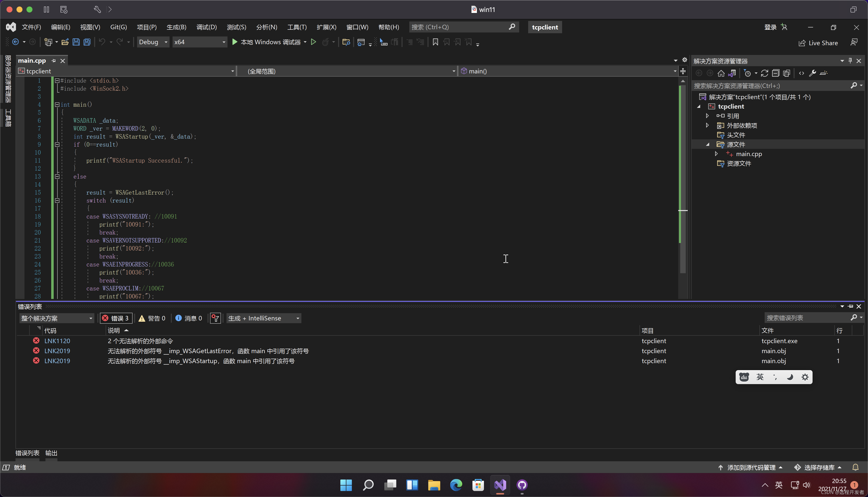Toggle the 消息 0 messages filter
The image size is (868, 497).
pyautogui.click(x=189, y=318)
